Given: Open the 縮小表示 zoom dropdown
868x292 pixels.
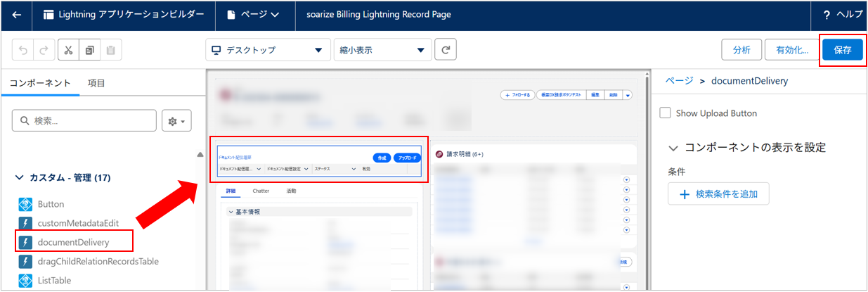Looking at the screenshot, I should tap(382, 50).
